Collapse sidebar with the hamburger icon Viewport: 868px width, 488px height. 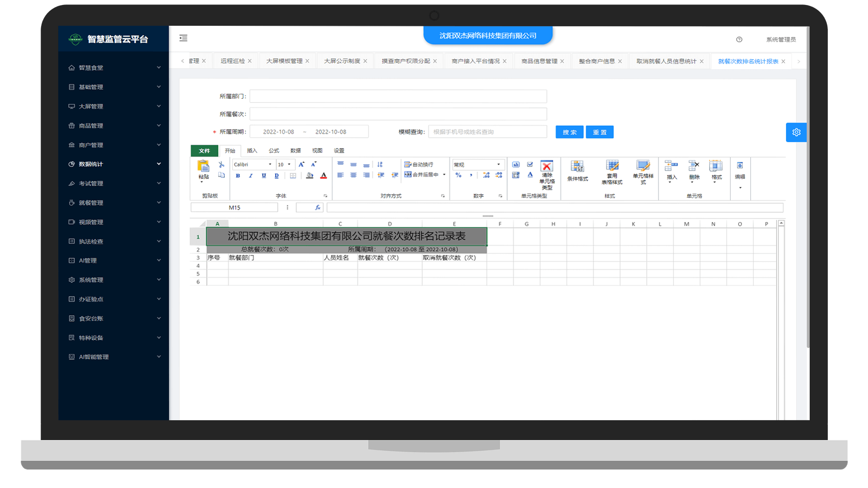(x=183, y=38)
